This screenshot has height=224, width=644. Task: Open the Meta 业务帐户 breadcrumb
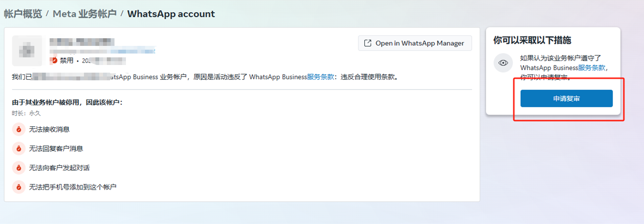[85, 14]
